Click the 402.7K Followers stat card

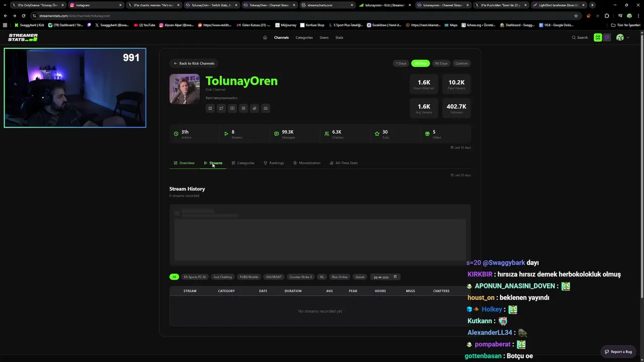[456, 108]
